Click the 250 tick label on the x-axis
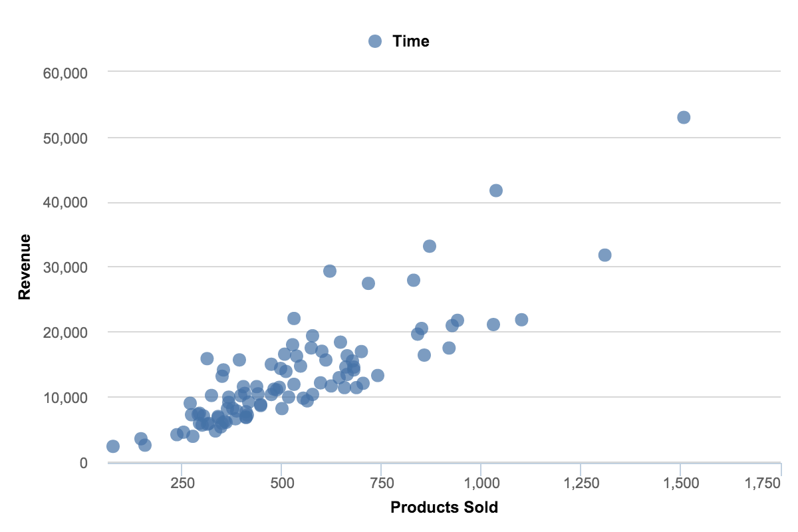 click(x=182, y=481)
